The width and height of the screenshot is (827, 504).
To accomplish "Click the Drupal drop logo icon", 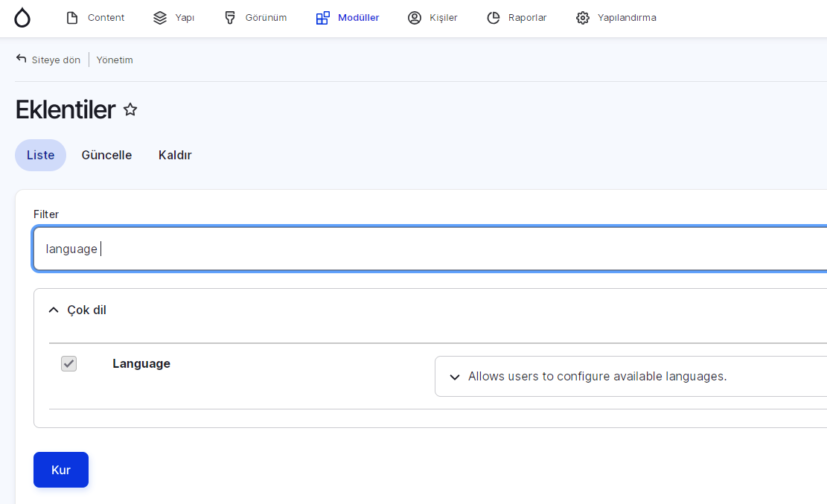I will pos(22,18).
